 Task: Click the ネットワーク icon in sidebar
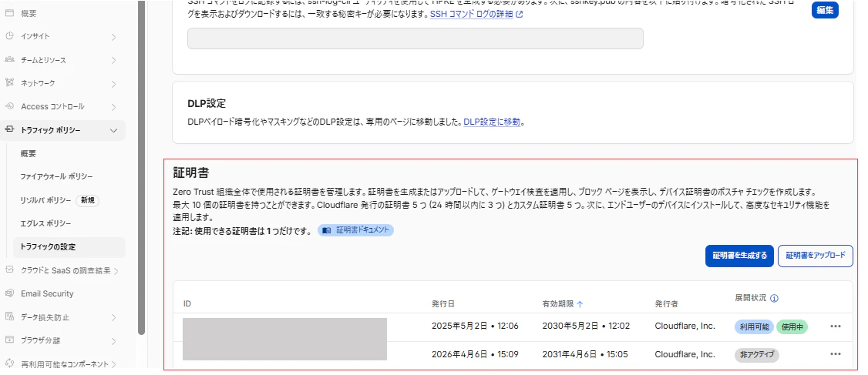click(9, 83)
